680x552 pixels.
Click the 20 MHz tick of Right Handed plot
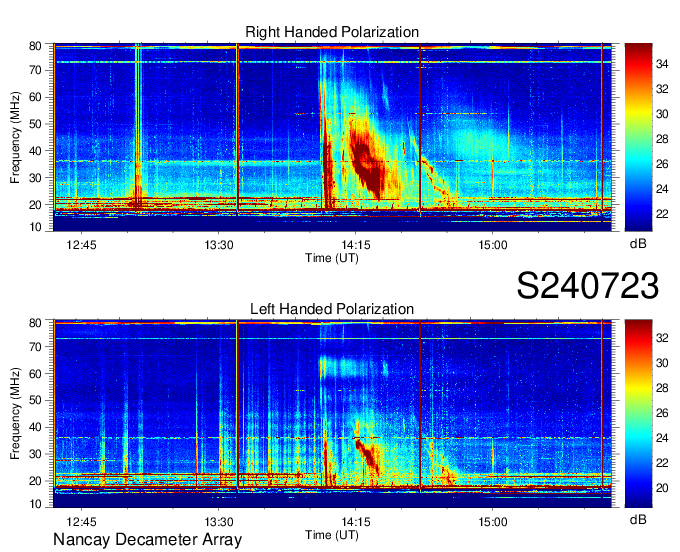point(35,205)
